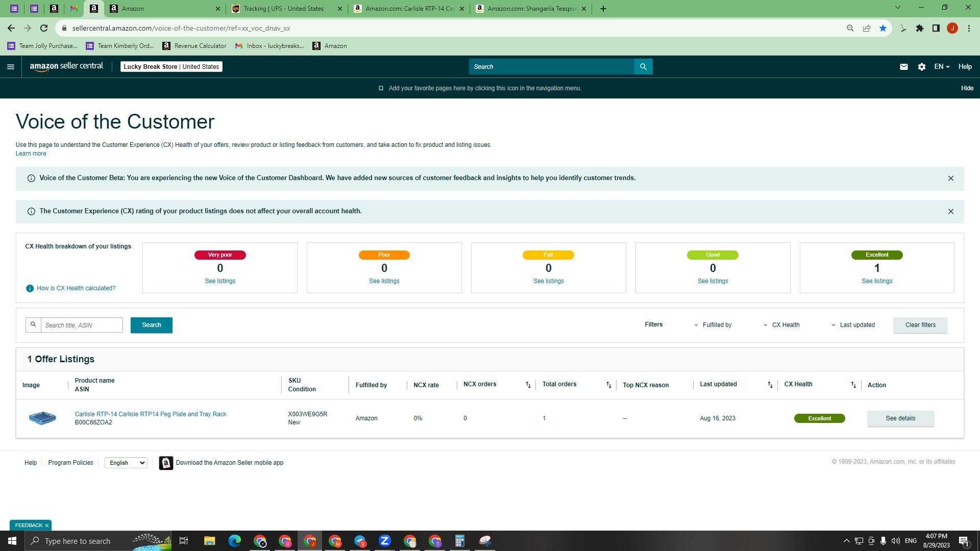Click the info icon beside CX Health calculated
The width and height of the screenshot is (980, 551).
pos(30,289)
